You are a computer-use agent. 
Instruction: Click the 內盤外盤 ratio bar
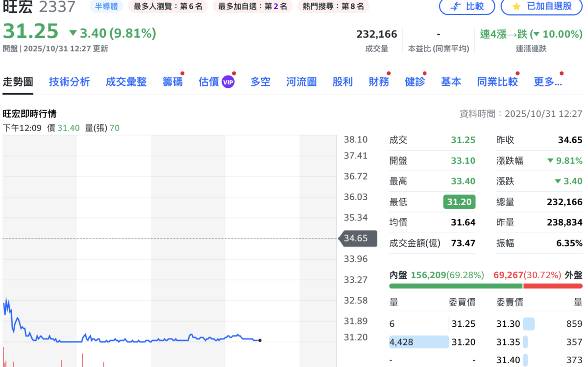tap(486, 286)
